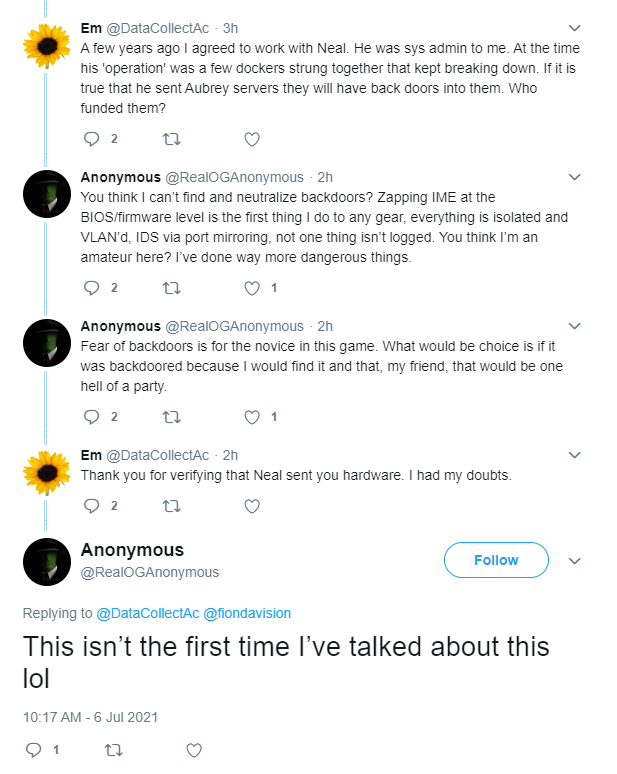Like the 'Fear of backdoors' tweet
The width and height of the screenshot is (617, 774).
[252, 416]
